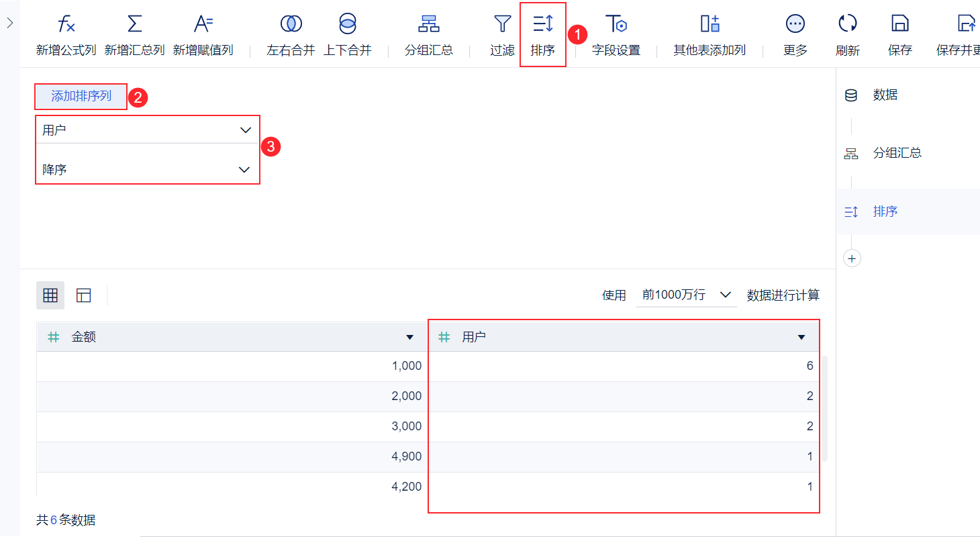
Task: Select the 上下合并 merge icon
Action: pos(348,25)
